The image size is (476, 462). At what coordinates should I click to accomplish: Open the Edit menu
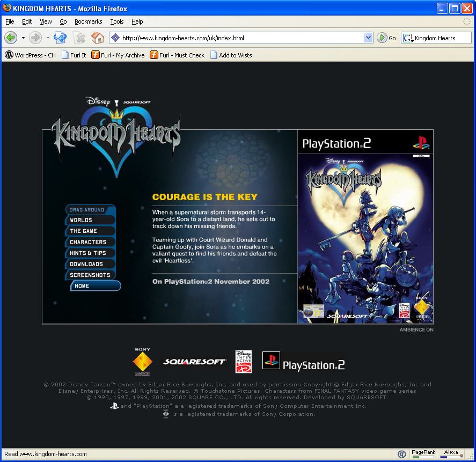(x=27, y=21)
